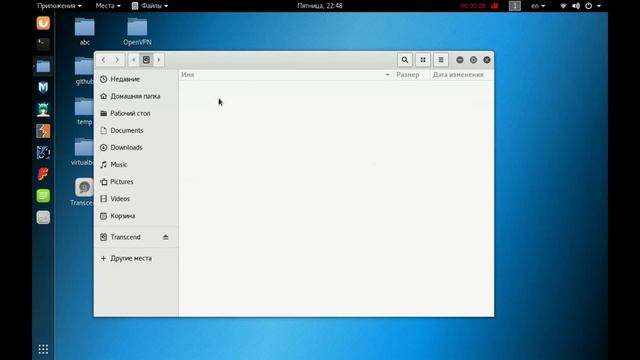This screenshot has height=360, width=640.
Task: Open the Downloads sidebar entry
Action: coord(136,148)
